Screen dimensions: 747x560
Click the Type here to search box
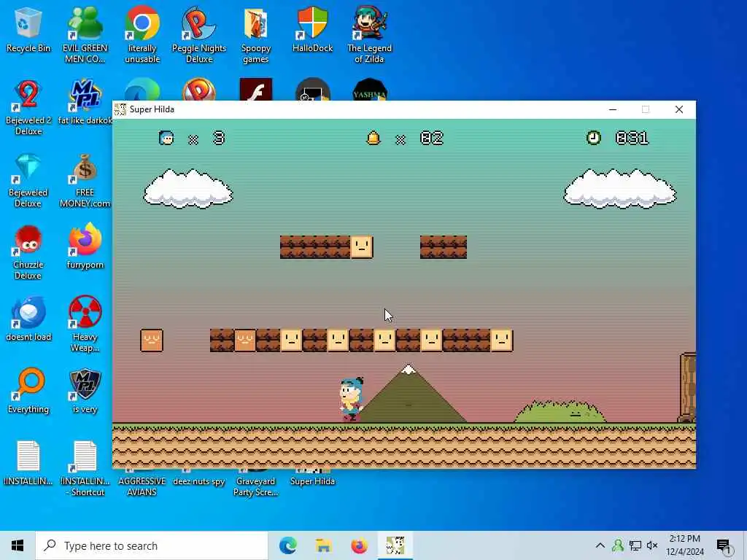[x=152, y=545]
